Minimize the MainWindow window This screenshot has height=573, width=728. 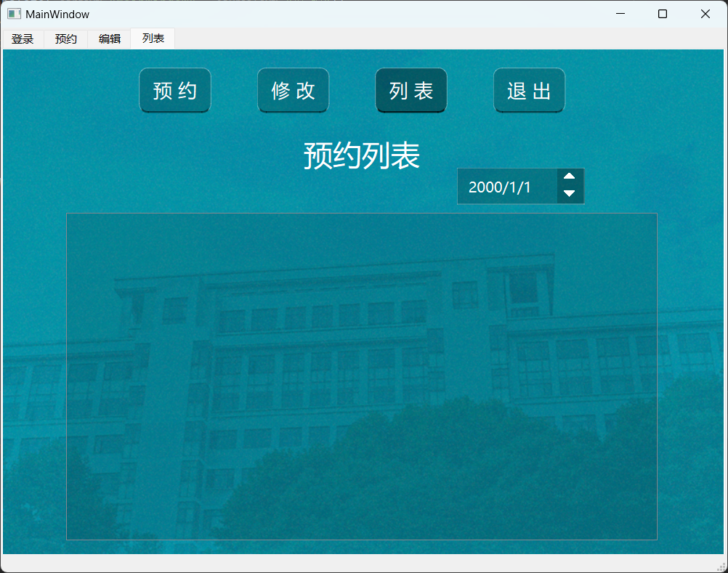tap(620, 14)
